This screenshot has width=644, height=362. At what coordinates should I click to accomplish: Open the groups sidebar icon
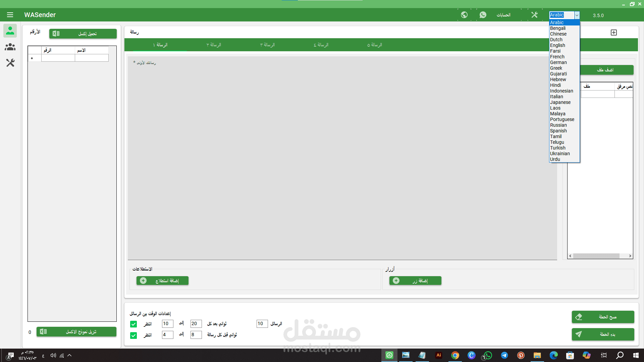(x=10, y=47)
